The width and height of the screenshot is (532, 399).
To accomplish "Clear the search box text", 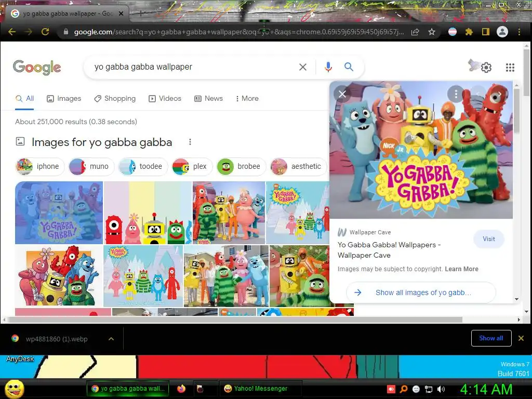I will click(303, 67).
